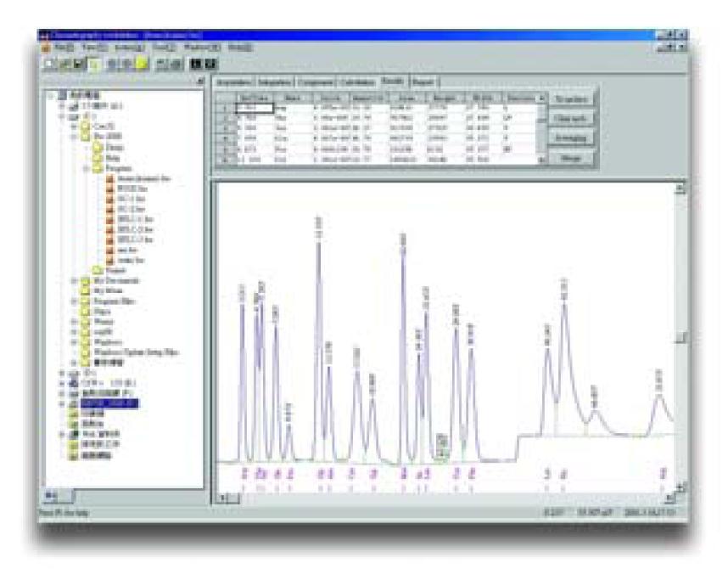Image resolution: width=728 pixels, height=580 pixels.
Task: Click the Merge button beside the table
Action: coord(571,158)
